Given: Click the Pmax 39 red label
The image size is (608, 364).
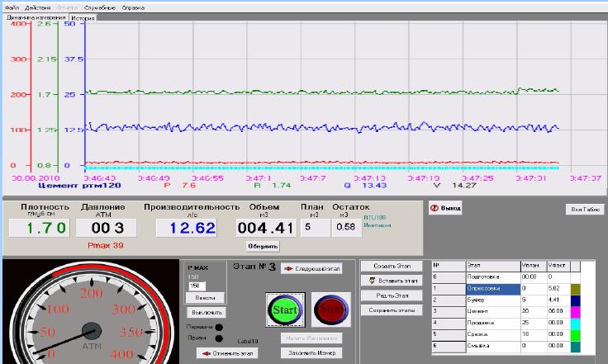Looking at the screenshot, I should tap(106, 245).
